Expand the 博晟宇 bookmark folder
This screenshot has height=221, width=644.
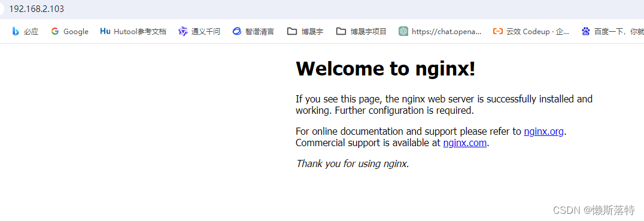click(x=305, y=31)
